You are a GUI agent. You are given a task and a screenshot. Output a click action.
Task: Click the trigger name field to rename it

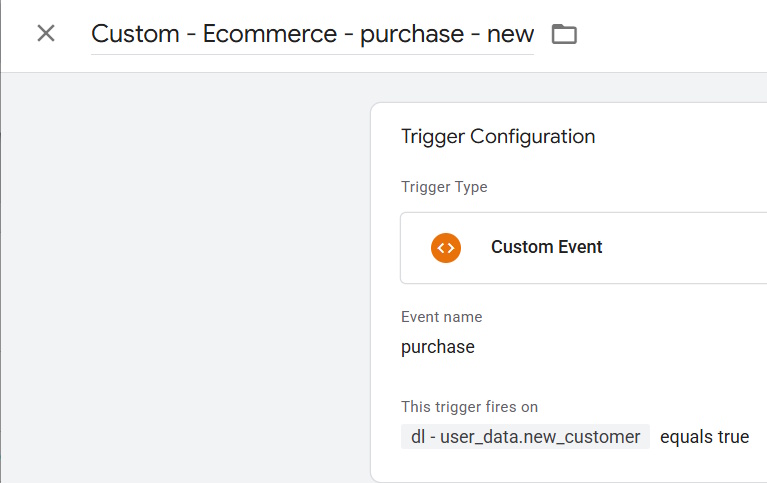tap(312, 34)
